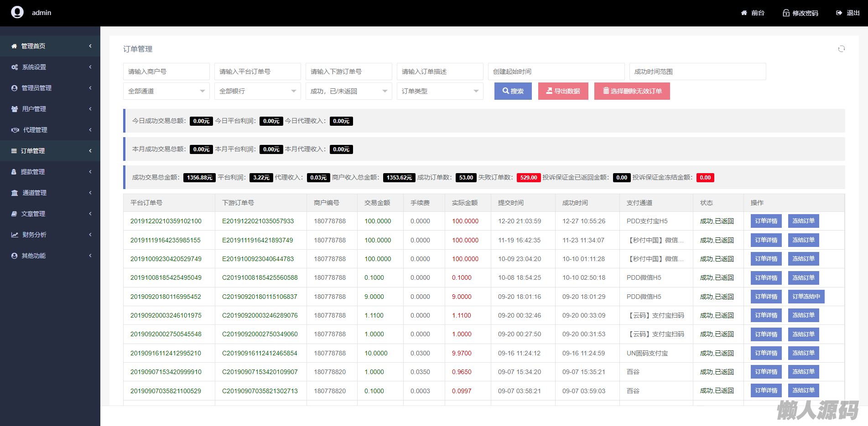
Task: Click the 导出数据 export button
Action: coord(563,91)
